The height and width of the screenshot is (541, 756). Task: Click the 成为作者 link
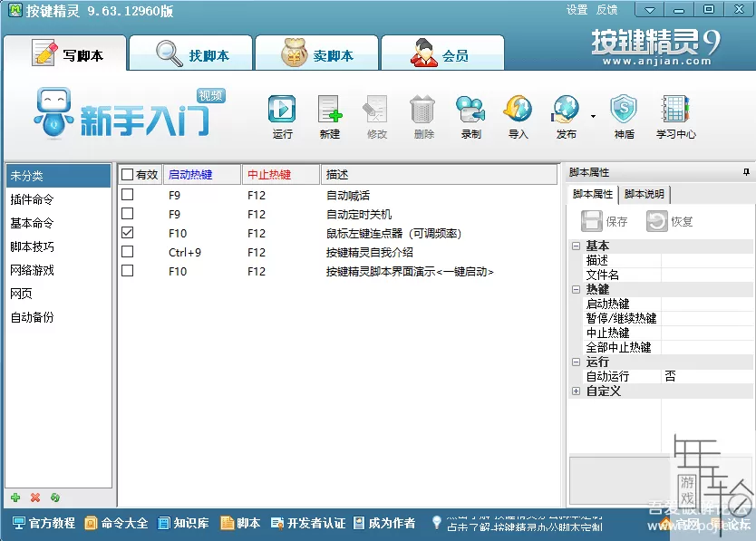click(x=384, y=523)
